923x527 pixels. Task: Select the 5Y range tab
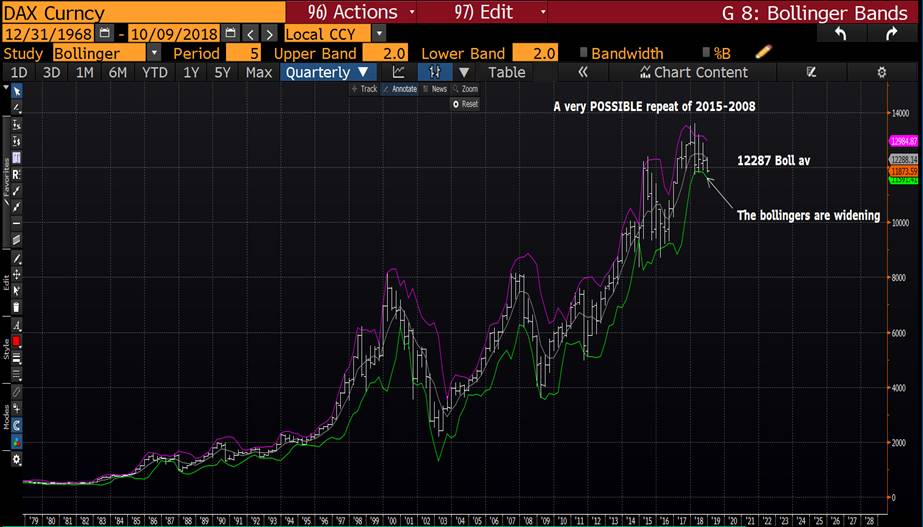(x=223, y=72)
